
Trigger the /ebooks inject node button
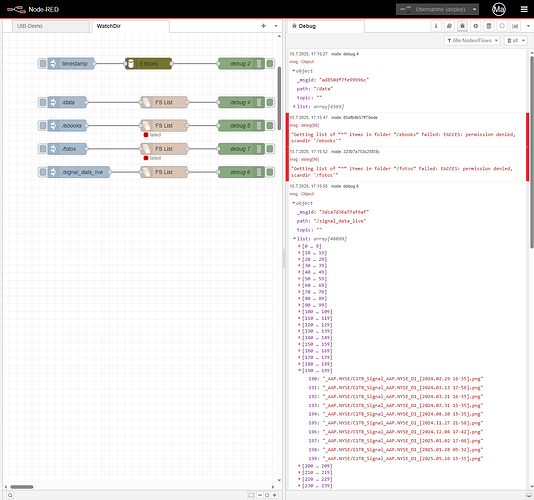(x=43, y=126)
